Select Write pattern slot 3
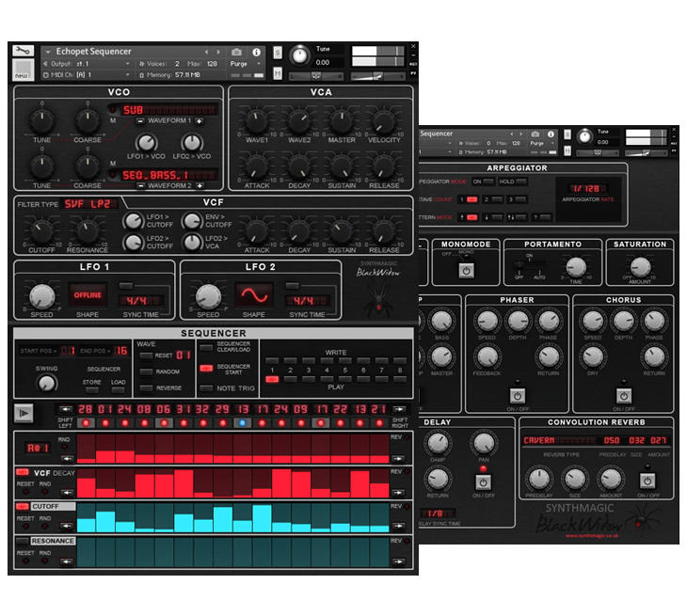Screen dimensions: 687x616 (x=309, y=361)
